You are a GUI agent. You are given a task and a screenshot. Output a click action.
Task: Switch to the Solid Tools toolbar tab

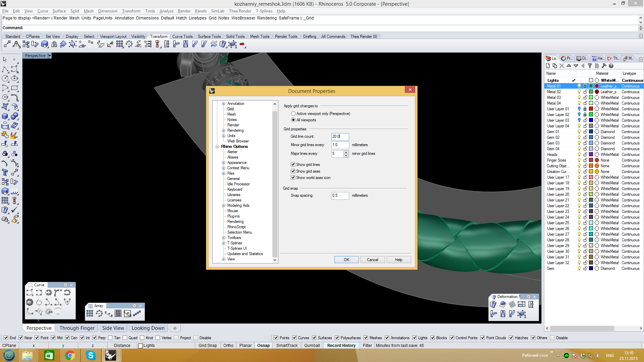point(235,37)
